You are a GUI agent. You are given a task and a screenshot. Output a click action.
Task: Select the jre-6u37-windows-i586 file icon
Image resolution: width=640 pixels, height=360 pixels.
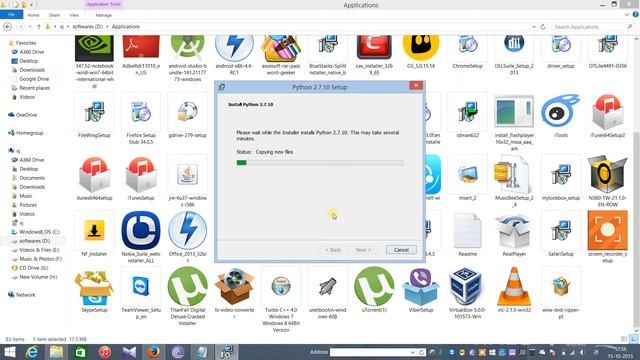point(187,175)
